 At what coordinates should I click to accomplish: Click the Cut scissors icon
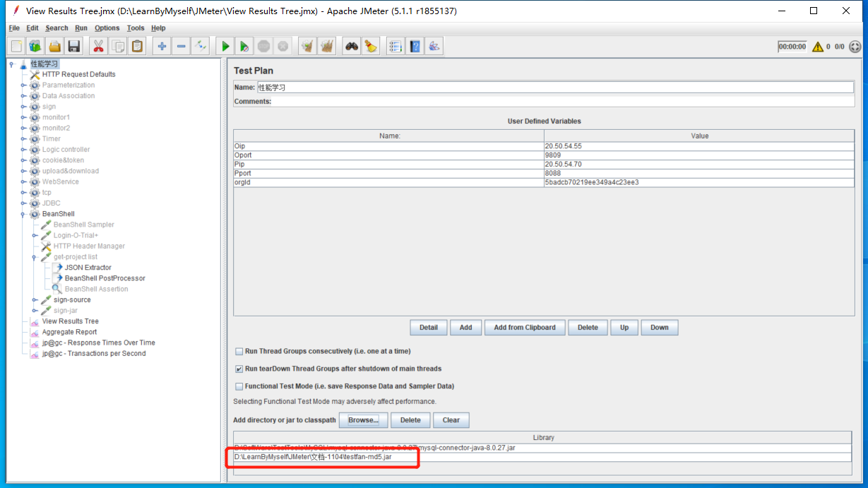(x=98, y=47)
